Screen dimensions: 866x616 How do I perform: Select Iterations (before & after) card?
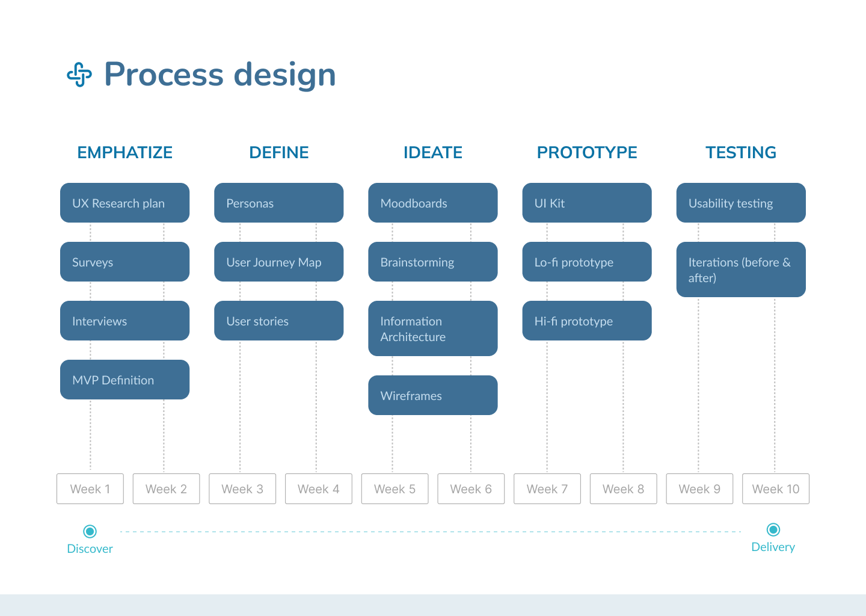[740, 269]
